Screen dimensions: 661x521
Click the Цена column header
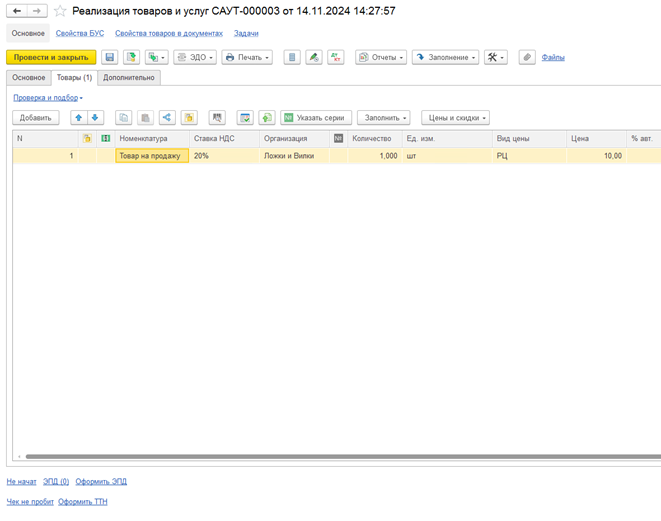597,138
